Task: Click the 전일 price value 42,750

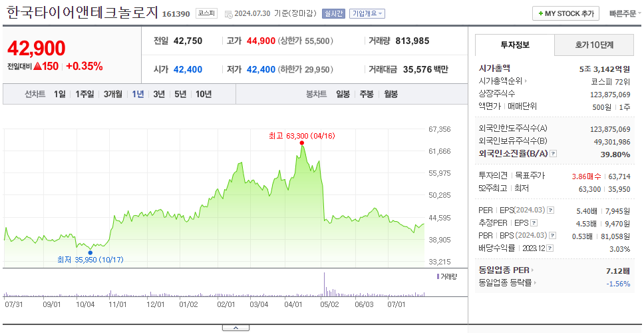Action: (x=188, y=41)
